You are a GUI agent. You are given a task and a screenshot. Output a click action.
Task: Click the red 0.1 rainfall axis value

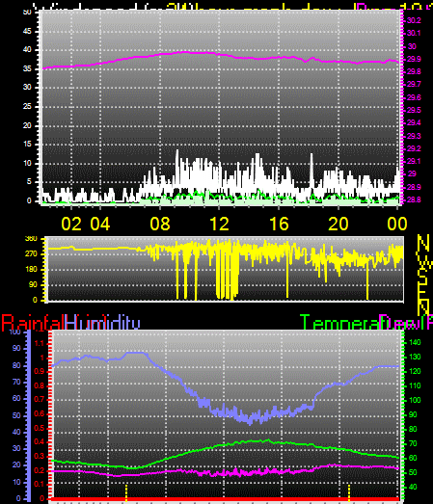coord(39,485)
